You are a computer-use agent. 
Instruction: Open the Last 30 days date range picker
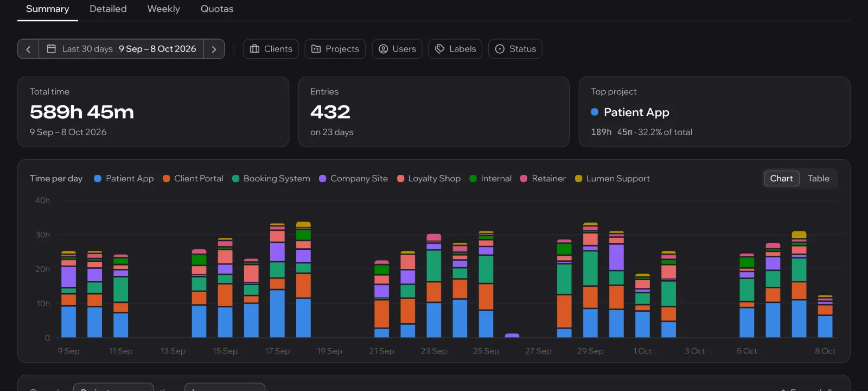pos(121,49)
